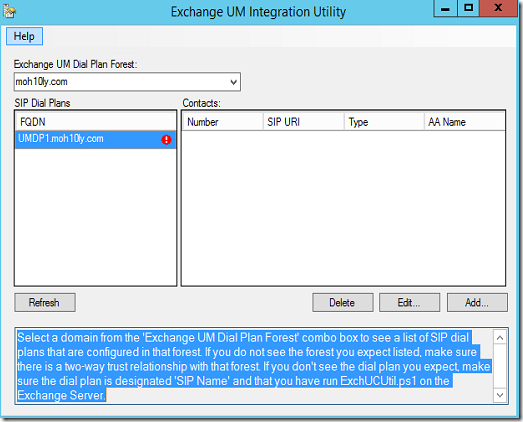Expand the Exchange UM Dial Plan Forest dropdown
This screenshot has height=422, width=523.
[x=234, y=82]
